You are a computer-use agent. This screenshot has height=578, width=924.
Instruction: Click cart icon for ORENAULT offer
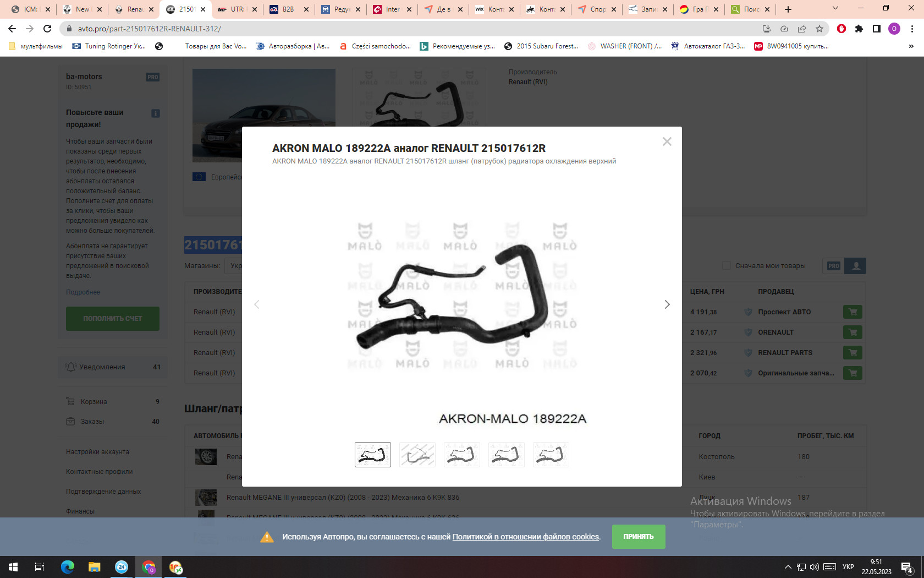tap(852, 332)
